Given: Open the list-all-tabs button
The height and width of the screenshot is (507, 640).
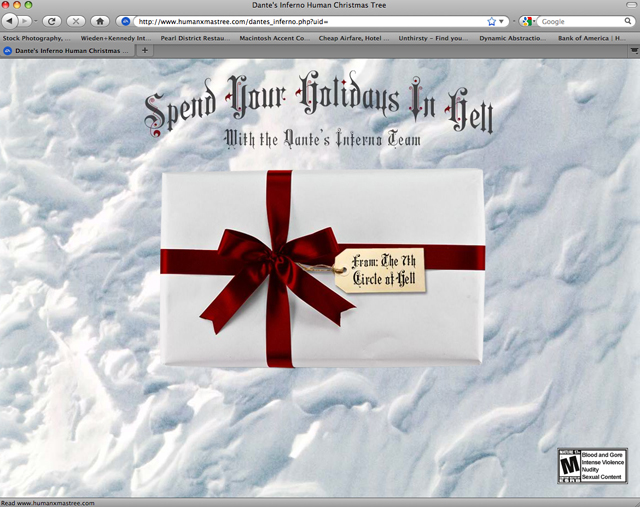Looking at the screenshot, I should click(633, 51).
